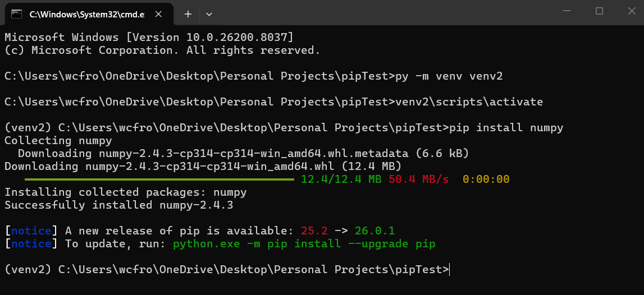The width and height of the screenshot is (644, 295).
Task: Select the C:\Windows\System32\cmd.exe tab title
Action: click(84, 14)
